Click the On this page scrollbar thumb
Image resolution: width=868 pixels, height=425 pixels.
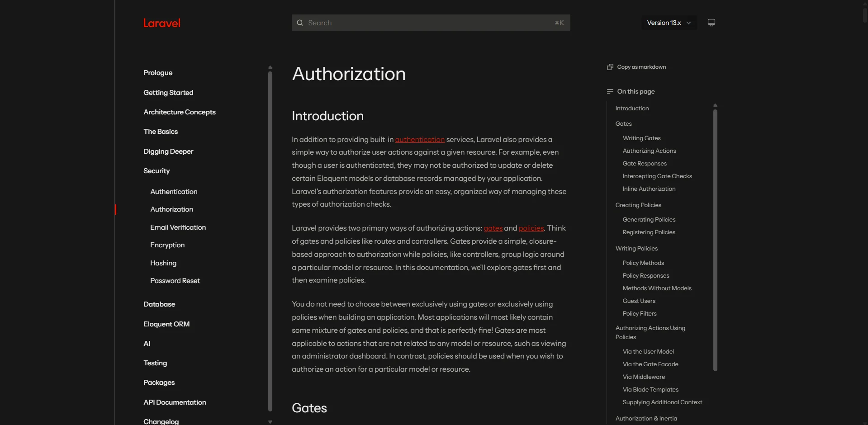[715, 240]
